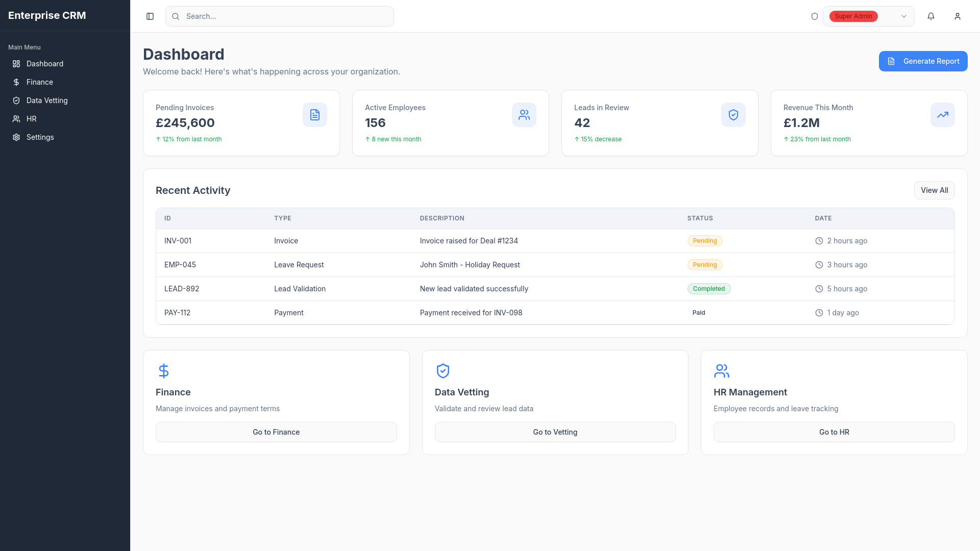Click the Generate Report button
The height and width of the screenshot is (551, 980).
(x=923, y=61)
